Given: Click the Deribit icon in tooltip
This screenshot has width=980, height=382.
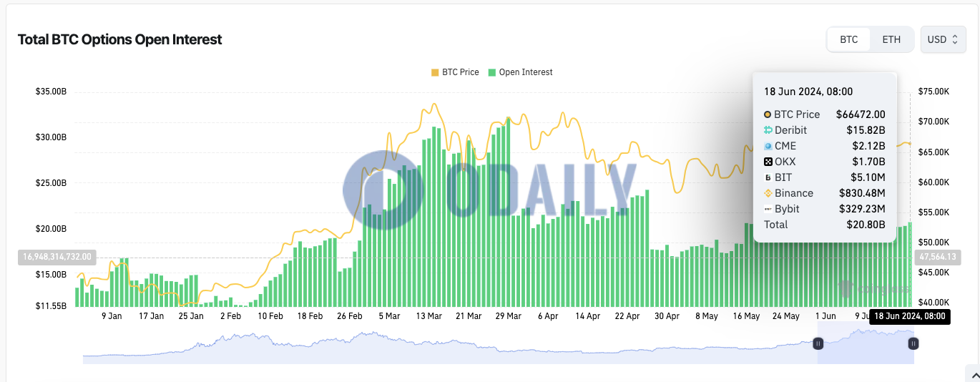Looking at the screenshot, I should pyautogui.click(x=768, y=130).
